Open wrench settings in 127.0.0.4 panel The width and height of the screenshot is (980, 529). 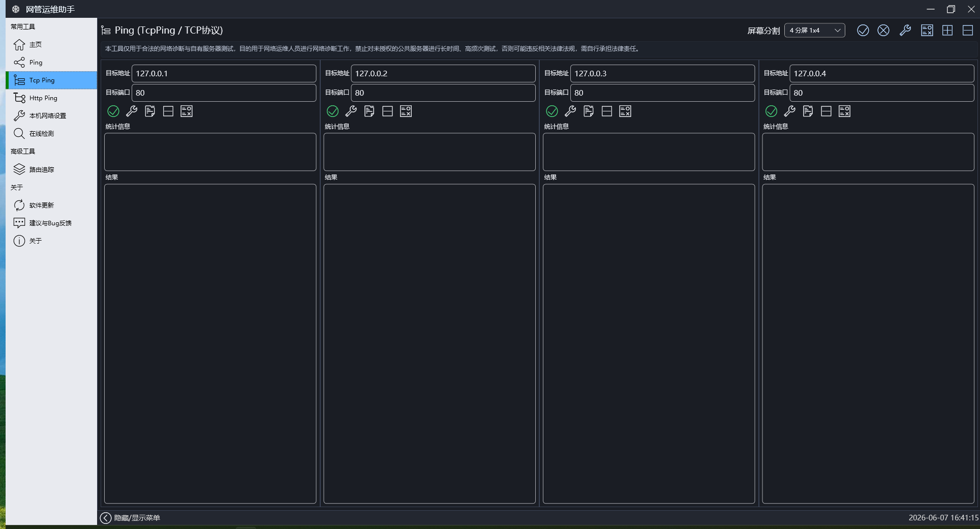tap(790, 111)
